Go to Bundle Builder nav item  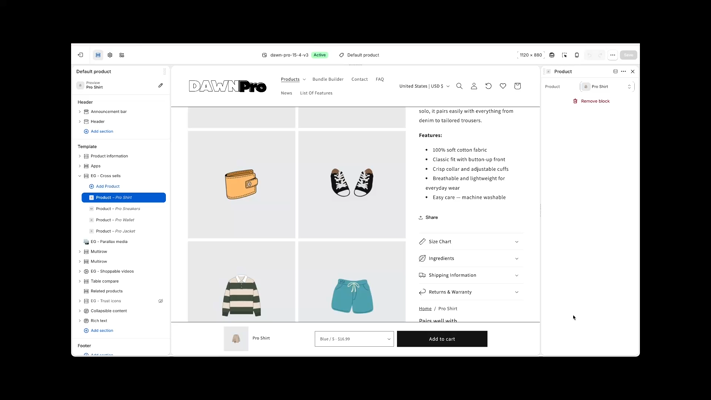coord(328,79)
